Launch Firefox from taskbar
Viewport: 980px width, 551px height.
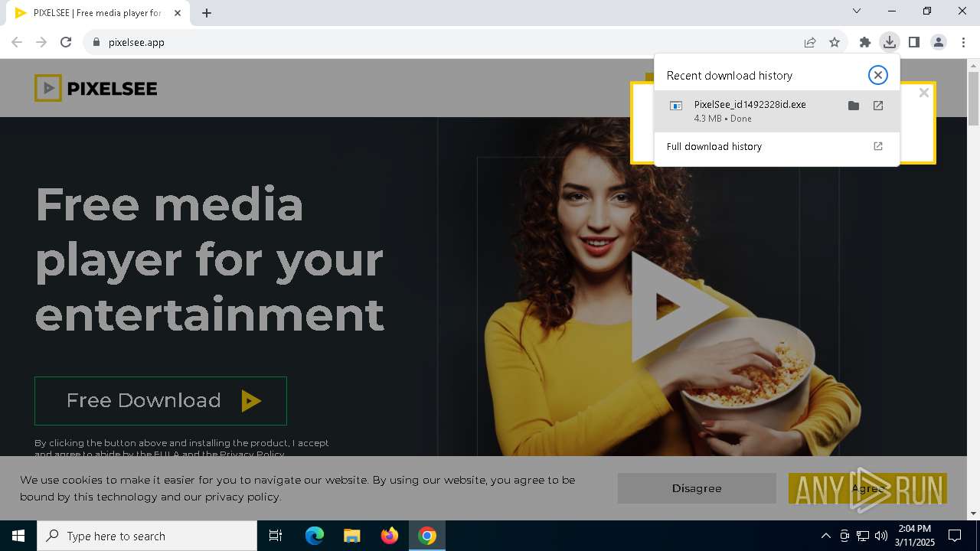pyautogui.click(x=390, y=536)
